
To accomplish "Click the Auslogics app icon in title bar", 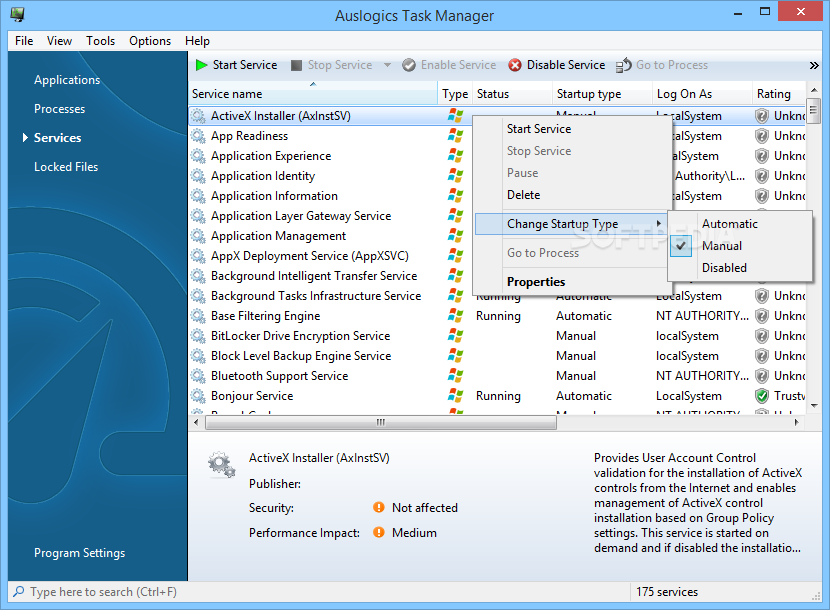I will (x=17, y=14).
